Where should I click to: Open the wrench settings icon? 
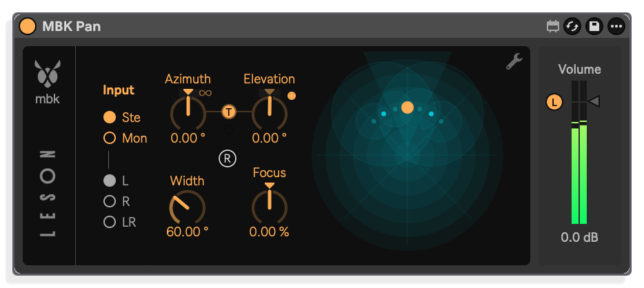(514, 61)
